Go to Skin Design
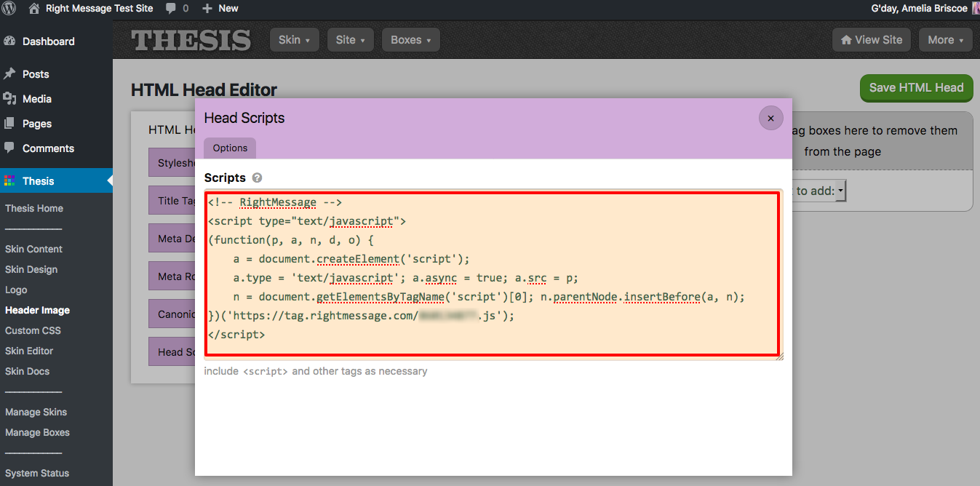 tap(31, 269)
